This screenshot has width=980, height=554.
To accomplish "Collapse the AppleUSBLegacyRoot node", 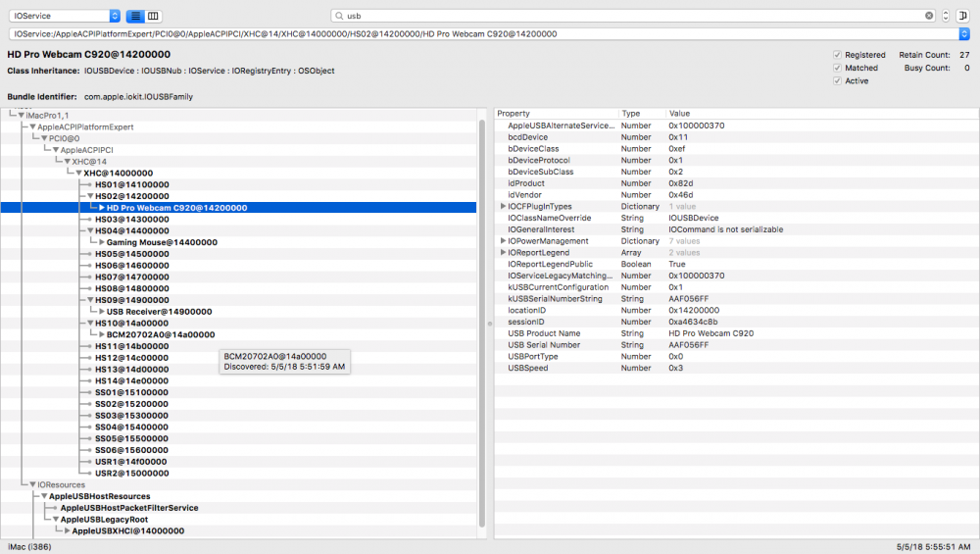I will (x=55, y=519).
